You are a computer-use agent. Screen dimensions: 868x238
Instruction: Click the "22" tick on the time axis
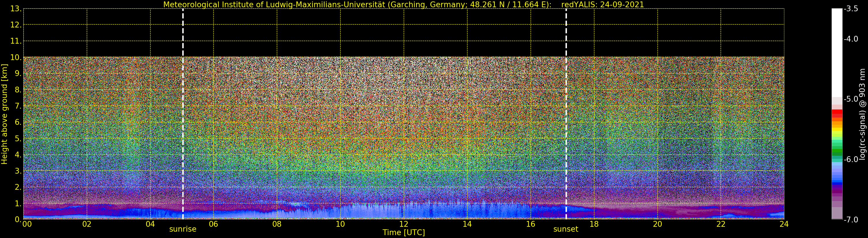coord(721,224)
